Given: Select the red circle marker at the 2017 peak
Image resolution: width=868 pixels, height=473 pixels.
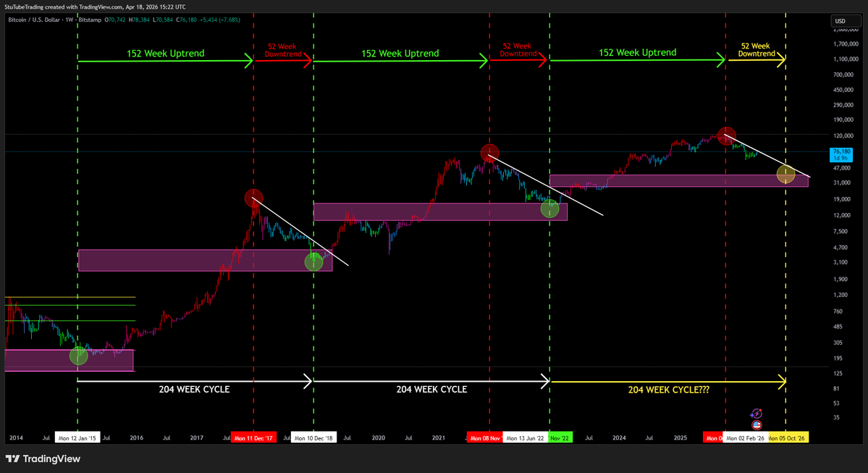Looking at the screenshot, I should point(253,198).
